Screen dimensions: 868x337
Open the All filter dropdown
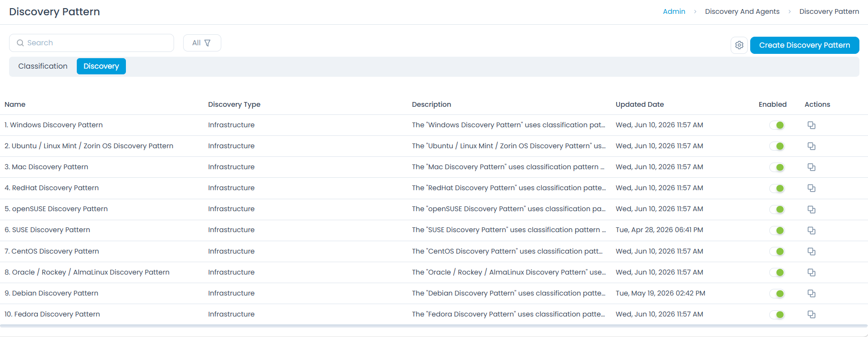tap(202, 43)
